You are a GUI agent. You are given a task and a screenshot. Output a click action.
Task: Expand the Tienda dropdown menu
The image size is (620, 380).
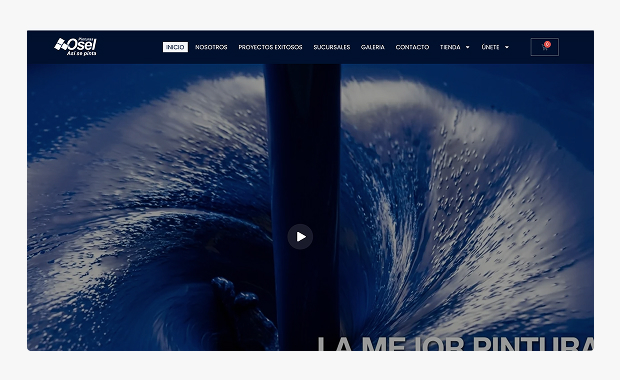pyautogui.click(x=455, y=47)
